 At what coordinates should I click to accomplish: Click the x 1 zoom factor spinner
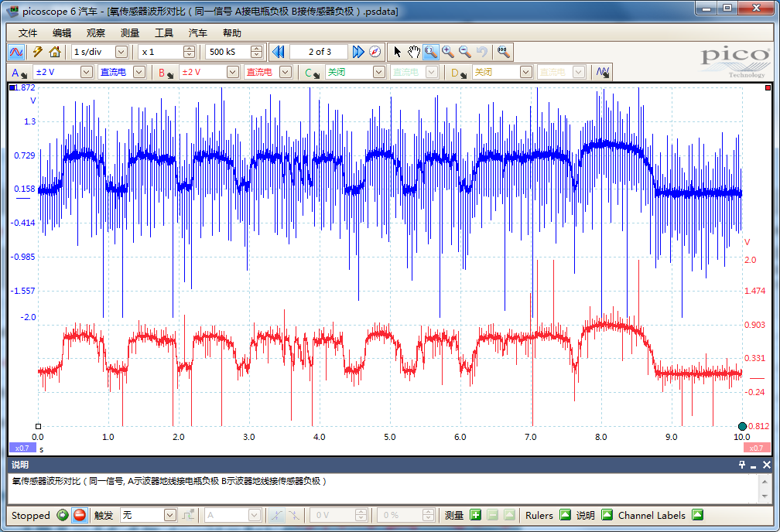(x=189, y=52)
